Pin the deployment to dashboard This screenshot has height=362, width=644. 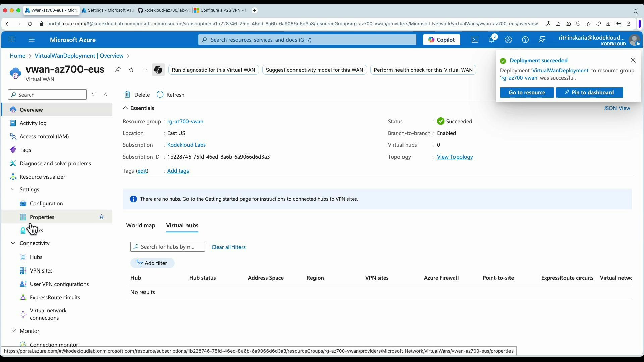click(589, 93)
